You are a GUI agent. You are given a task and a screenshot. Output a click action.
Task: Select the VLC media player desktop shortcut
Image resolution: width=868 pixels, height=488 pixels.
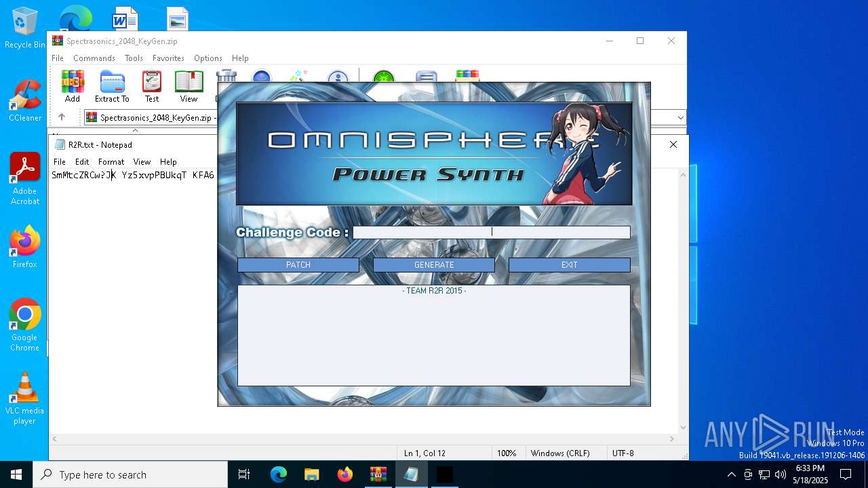25,398
